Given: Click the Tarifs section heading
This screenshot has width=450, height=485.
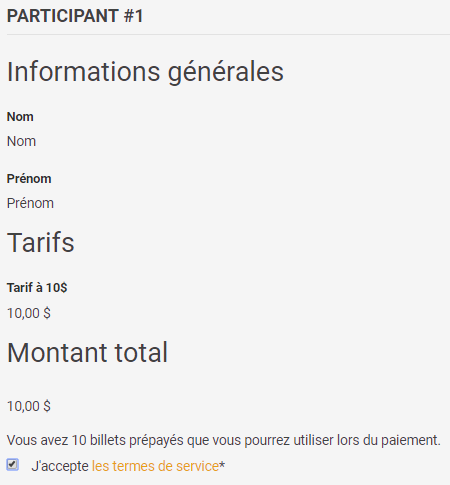Looking at the screenshot, I should tap(41, 243).
